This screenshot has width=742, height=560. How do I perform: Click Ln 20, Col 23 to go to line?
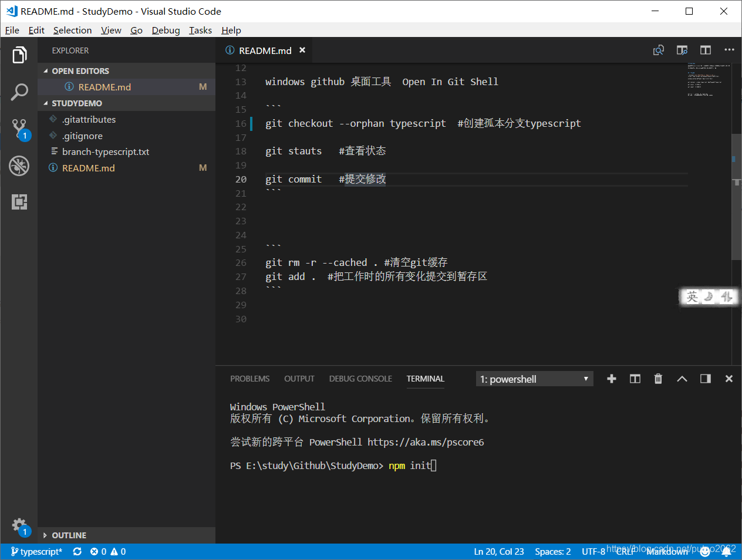(499, 552)
